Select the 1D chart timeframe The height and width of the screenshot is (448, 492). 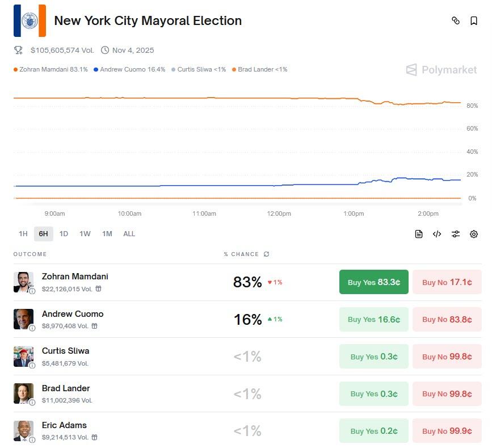(64, 234)
